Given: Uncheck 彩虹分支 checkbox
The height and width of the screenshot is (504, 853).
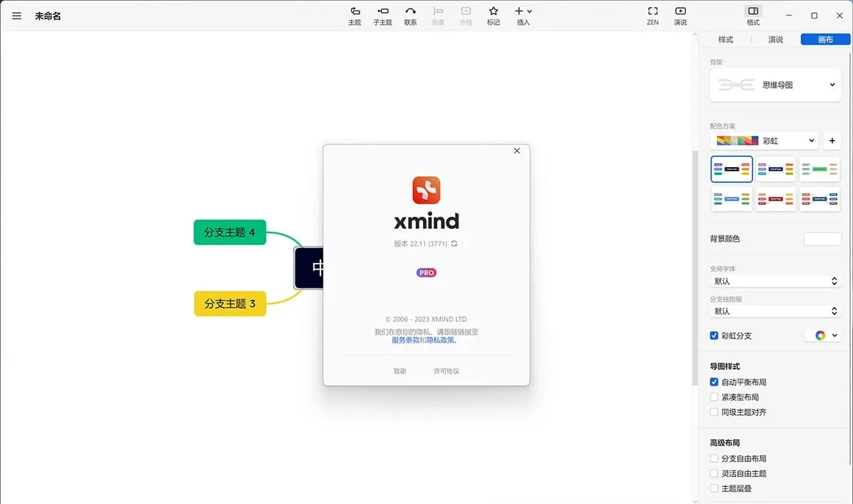Looking at the screenshot, I should point(714,336).
